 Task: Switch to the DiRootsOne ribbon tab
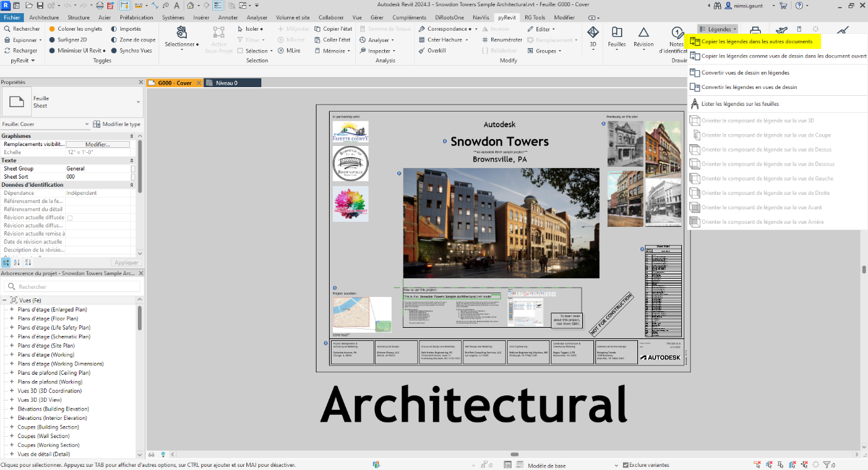[x=449, y=18]
